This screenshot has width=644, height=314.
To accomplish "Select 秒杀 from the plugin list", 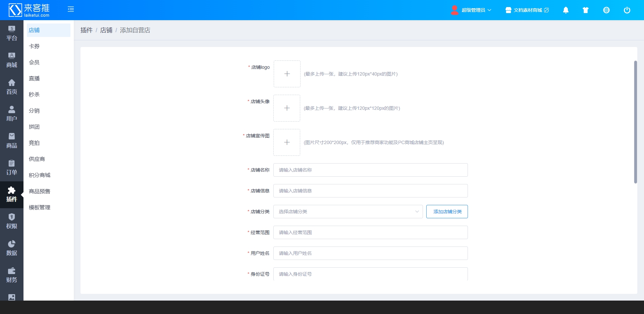I will point(34,95).
